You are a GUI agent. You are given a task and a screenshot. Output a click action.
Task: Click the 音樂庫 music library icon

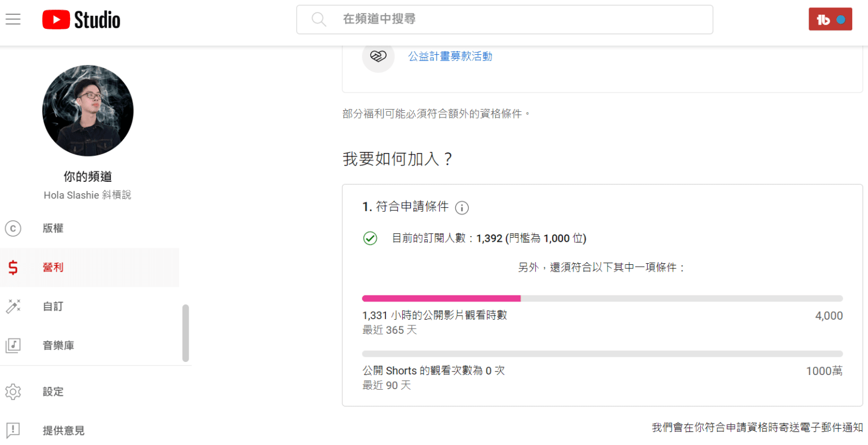(x=13, y=345)
